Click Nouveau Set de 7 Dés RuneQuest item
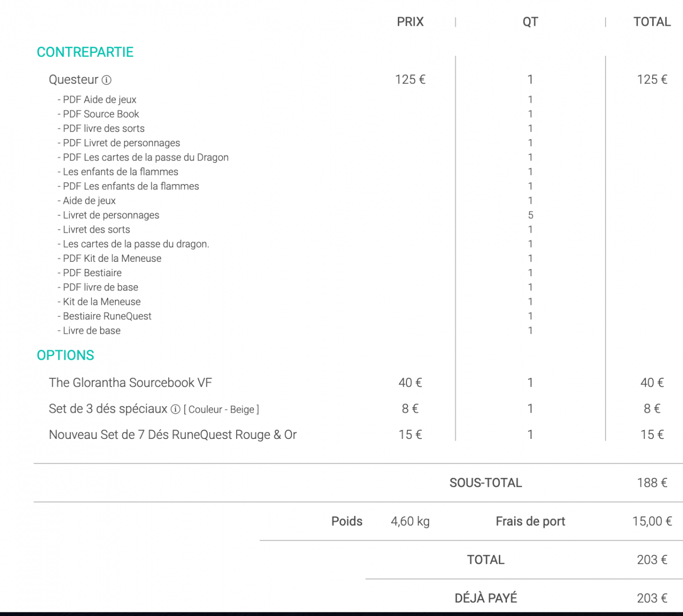Screen dimensions: 683x616 tap(173, 435)
